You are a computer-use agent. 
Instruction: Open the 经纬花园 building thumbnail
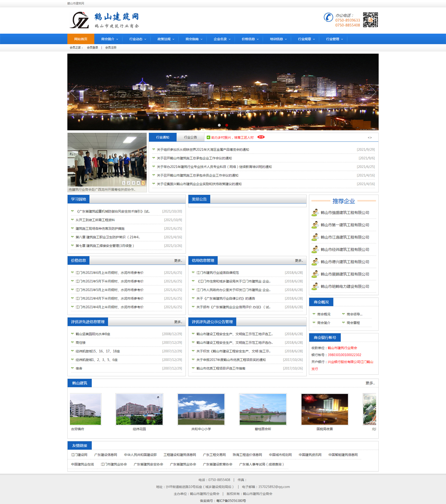(139, 409)
